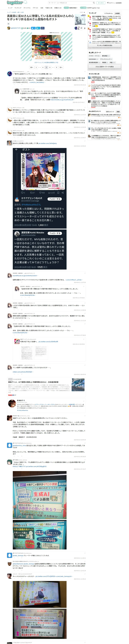Share via the Facebook button
The height and width of the screenshot is (644, 129).
tap(43, 28)
